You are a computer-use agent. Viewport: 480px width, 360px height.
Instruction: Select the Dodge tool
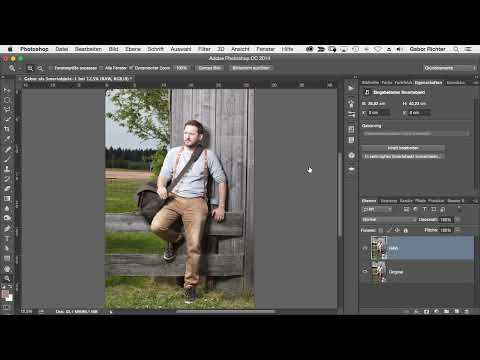click(7, 218)
